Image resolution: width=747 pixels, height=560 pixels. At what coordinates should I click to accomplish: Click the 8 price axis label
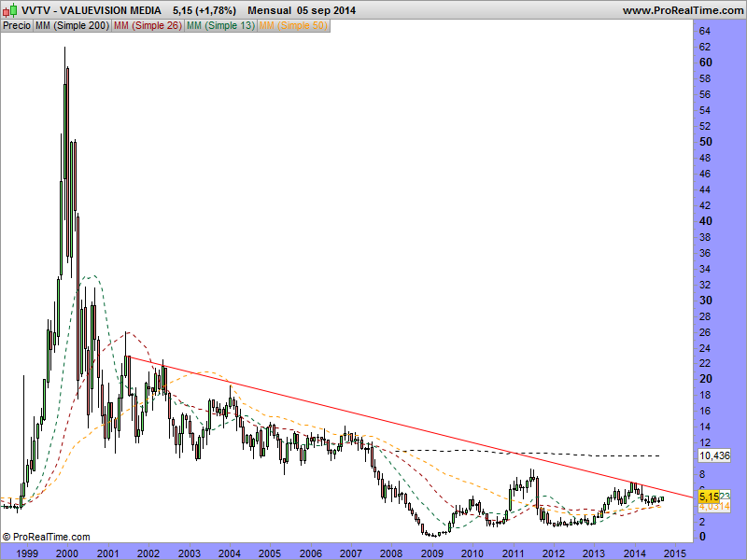click(702, 475)
